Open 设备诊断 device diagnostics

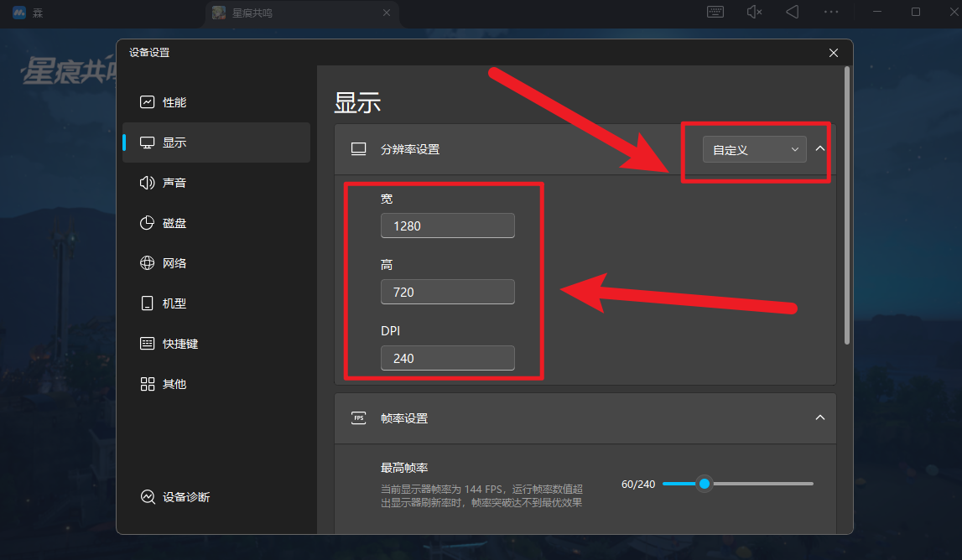click(x=185, y=497)
